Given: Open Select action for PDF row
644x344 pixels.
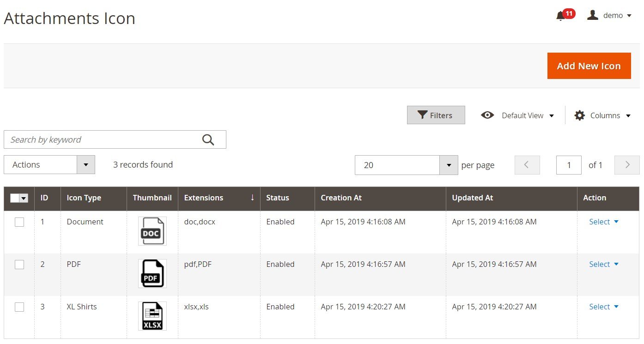Looking at the screenshot, I should [x=604, y=264].
